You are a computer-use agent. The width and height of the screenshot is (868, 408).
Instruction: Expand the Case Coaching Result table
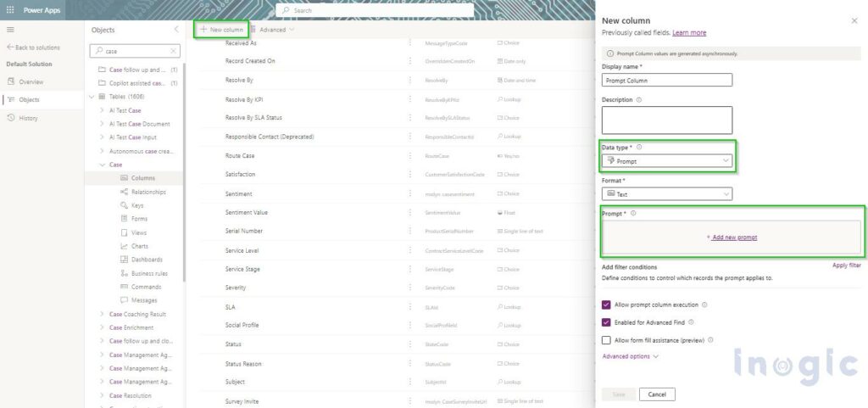coord(102,314)
